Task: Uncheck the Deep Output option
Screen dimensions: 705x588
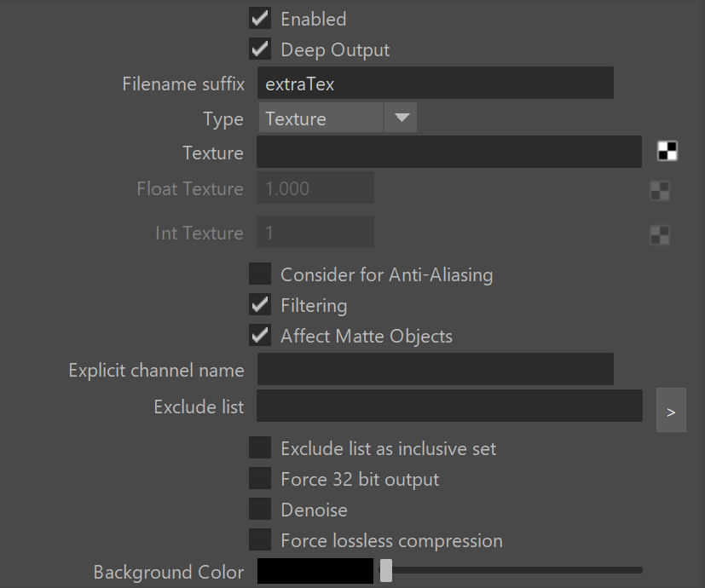Action: click(260, 49)
